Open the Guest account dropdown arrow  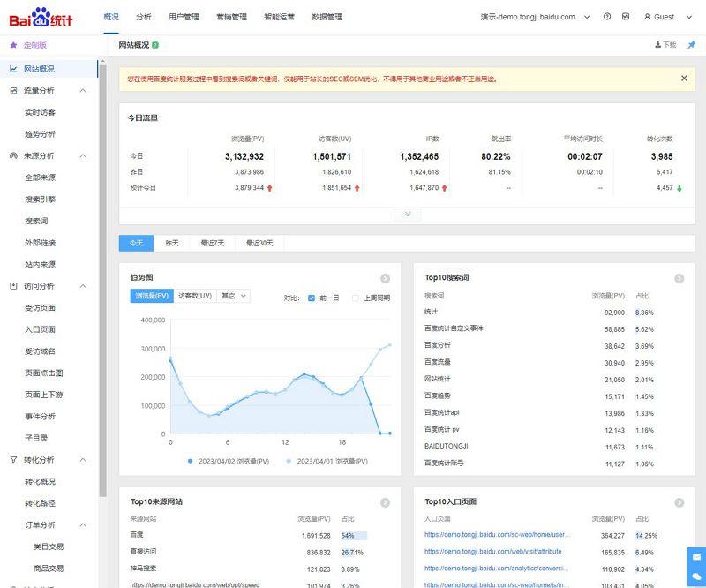click(689, 17)
